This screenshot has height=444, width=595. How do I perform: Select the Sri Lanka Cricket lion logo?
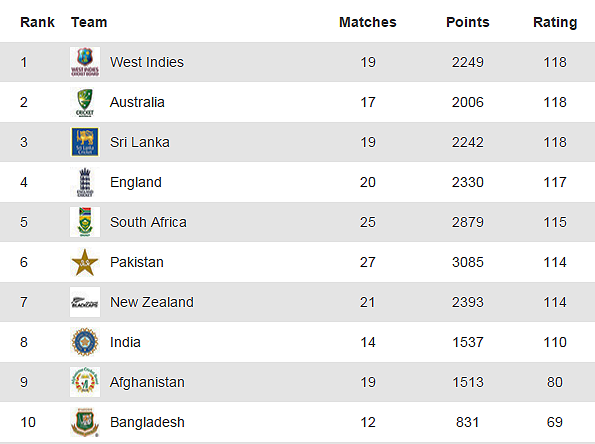[x=85, y=142]
